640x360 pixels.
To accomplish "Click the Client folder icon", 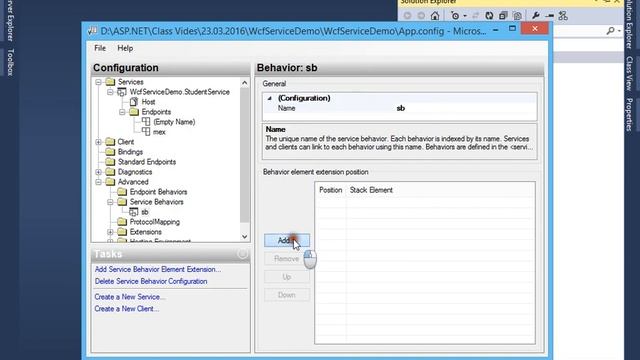I will [110, 142].
